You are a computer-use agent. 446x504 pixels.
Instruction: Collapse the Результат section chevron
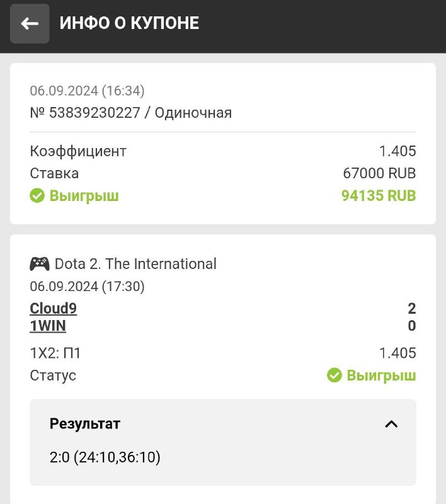click(391, 424)
